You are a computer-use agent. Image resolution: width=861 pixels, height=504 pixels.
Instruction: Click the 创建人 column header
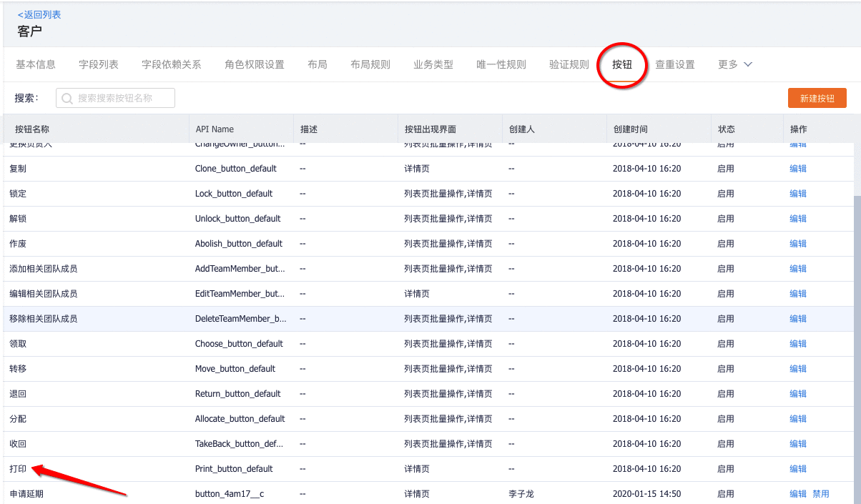click(x=522, y=129)
